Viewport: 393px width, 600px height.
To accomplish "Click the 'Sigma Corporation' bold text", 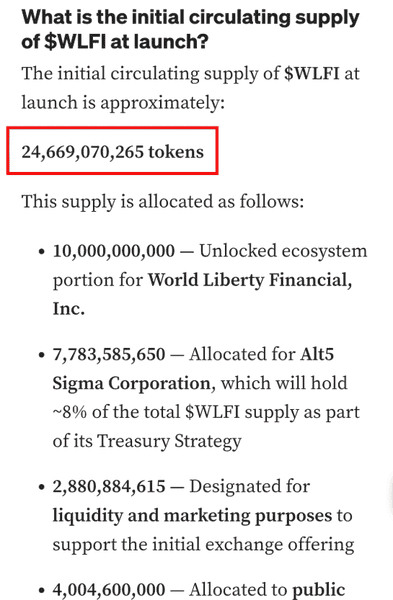I will click(132, 383).
